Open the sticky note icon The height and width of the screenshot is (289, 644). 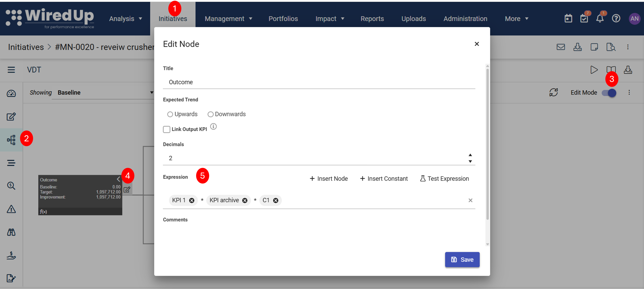(x=594, y=47)
